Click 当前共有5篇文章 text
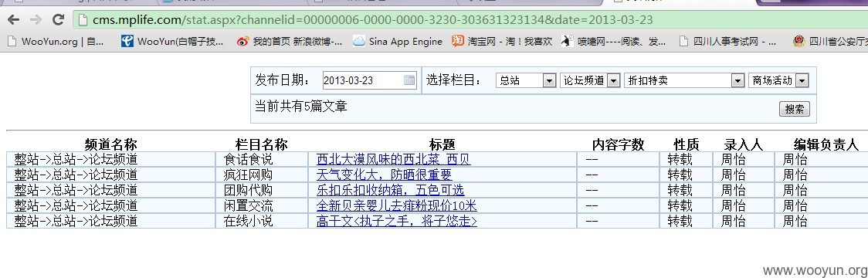 point(300,106)
